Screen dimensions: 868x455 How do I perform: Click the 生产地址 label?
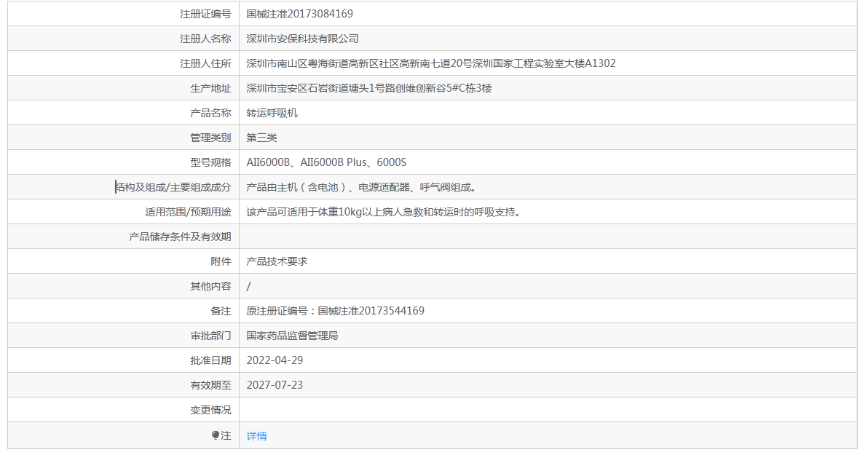(210, 88)
